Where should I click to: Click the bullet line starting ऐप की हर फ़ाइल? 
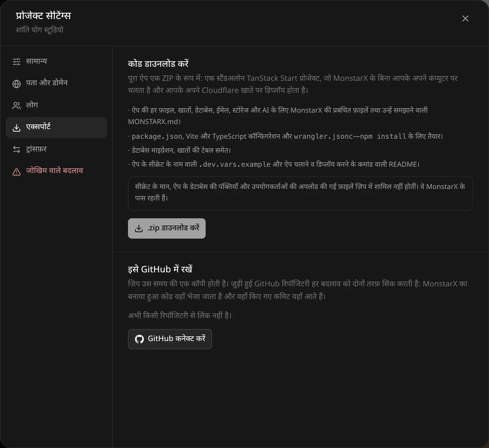(278, 116)
